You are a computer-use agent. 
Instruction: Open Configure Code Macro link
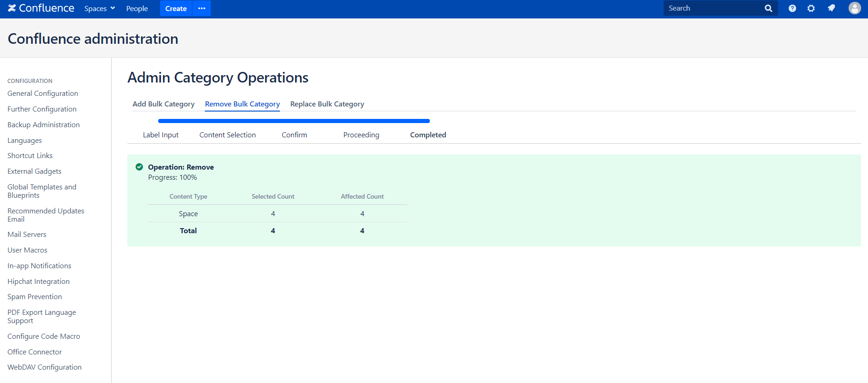pos(44,336)
